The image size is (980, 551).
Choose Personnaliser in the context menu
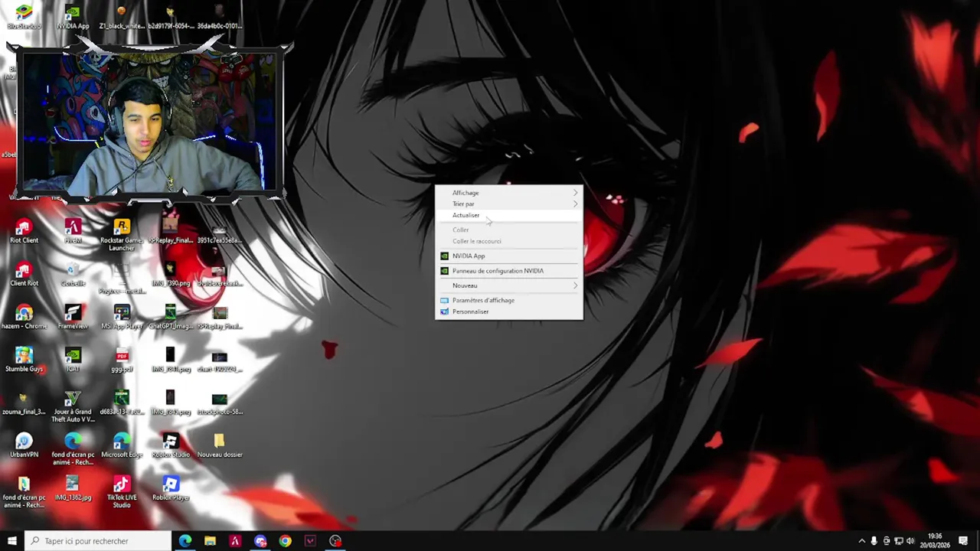509,311
